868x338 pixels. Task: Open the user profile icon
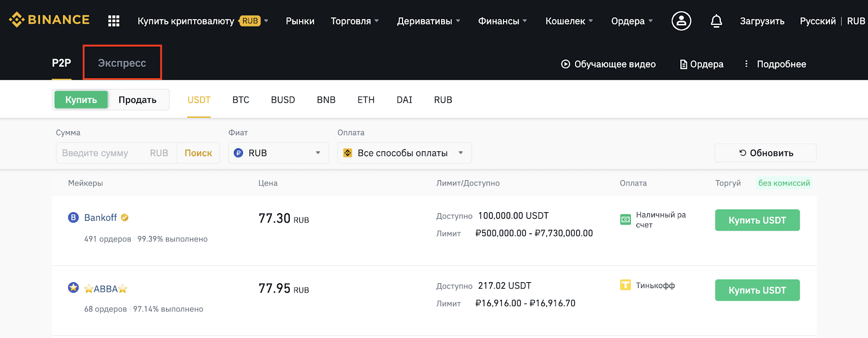click(681, 21)
